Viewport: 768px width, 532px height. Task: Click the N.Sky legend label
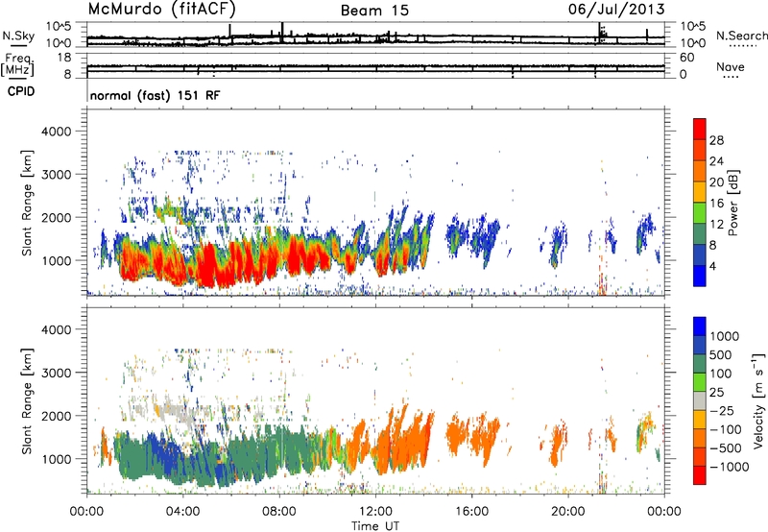pyautogui.click(x=18, y=36)
